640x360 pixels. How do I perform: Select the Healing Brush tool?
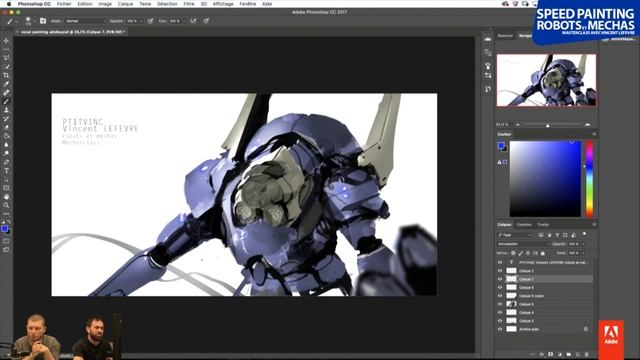click(6, 93)
